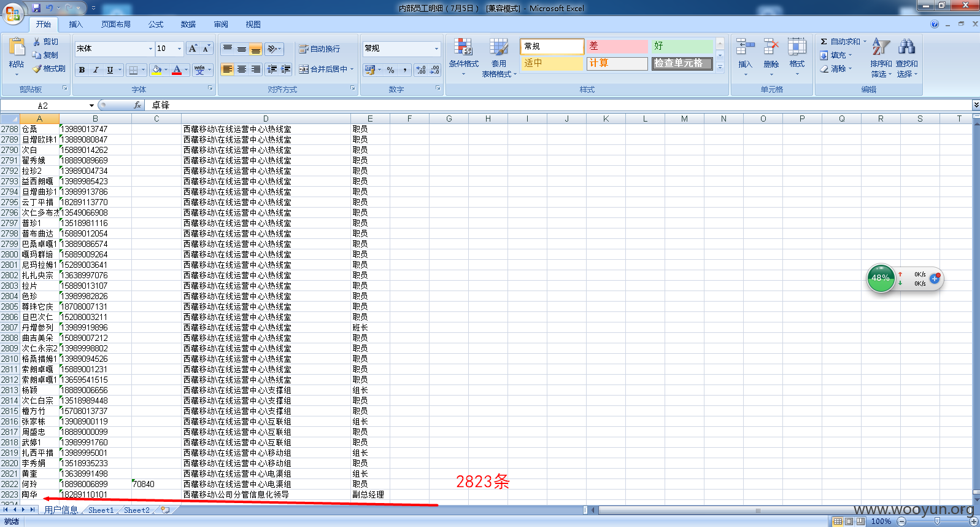Toggle left text alignment
980x527 pixels.
[228, 69]
